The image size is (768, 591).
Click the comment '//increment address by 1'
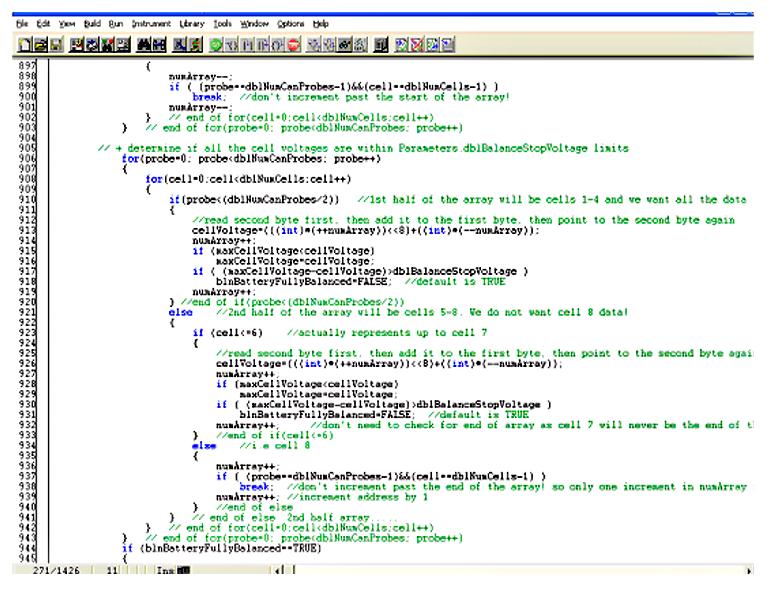pyautogui.click(x=357, y=496)
